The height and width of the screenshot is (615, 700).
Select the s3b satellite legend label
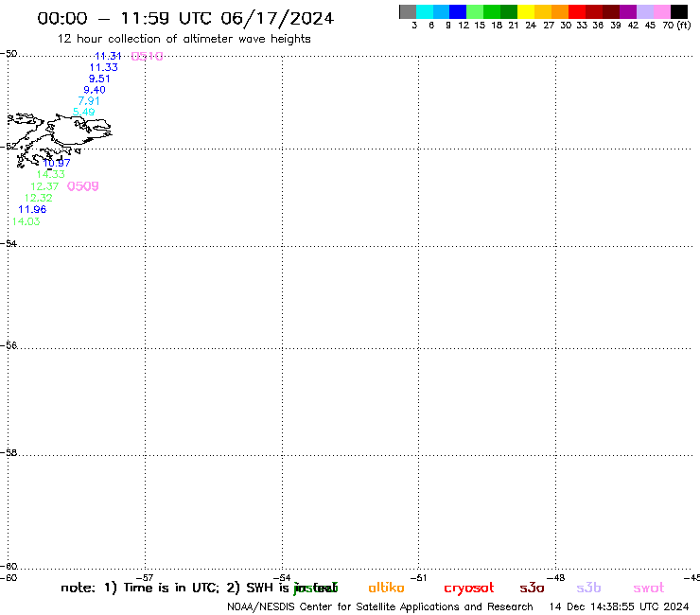pos(588,588)
